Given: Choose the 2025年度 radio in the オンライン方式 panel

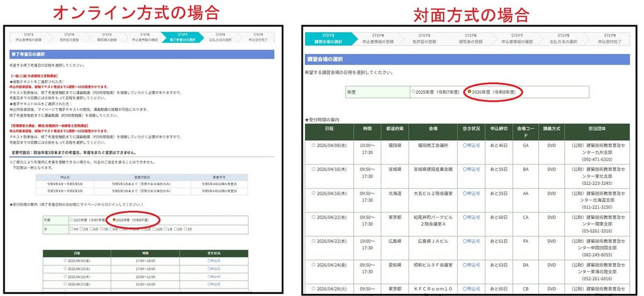Looking at the screenshot, I should click(x=72, y=220).
